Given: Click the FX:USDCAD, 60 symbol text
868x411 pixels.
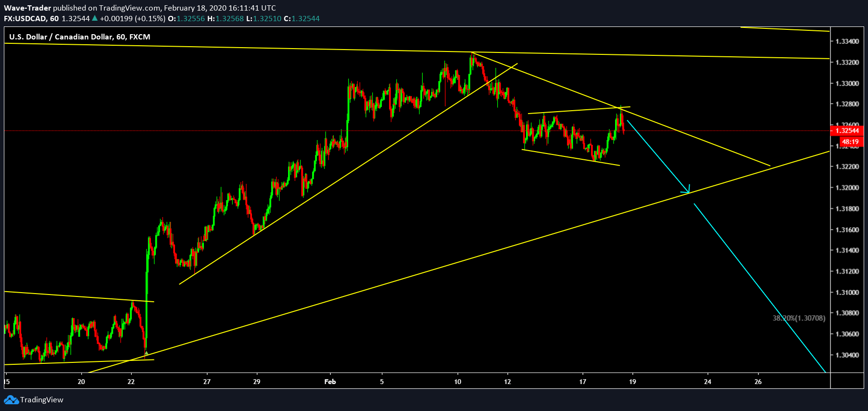Looking at the screenshot, I should click(31, 19).
